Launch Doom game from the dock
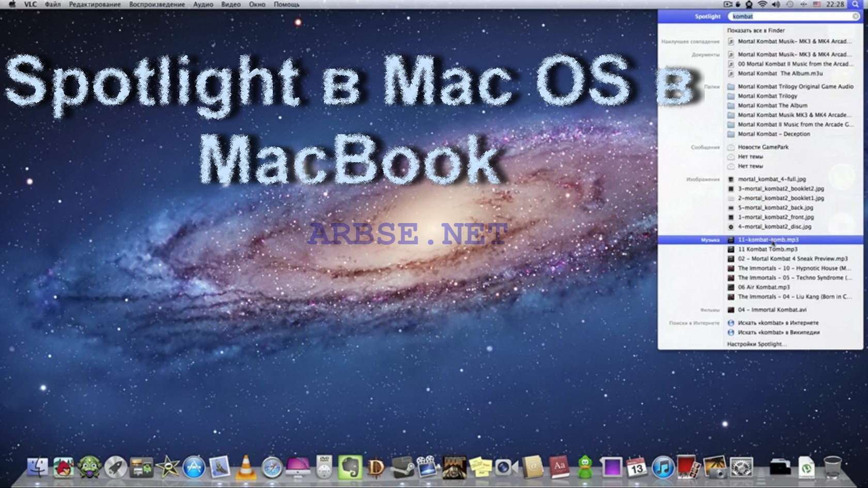868x488 pixels. pyautogui.click(x=454, y=467)
